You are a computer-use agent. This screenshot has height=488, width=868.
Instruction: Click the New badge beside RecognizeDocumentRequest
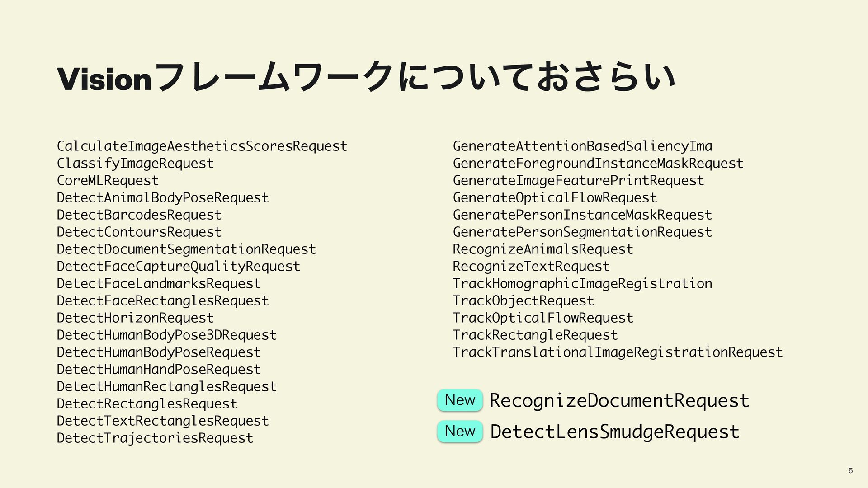click(x=460, y=400)
